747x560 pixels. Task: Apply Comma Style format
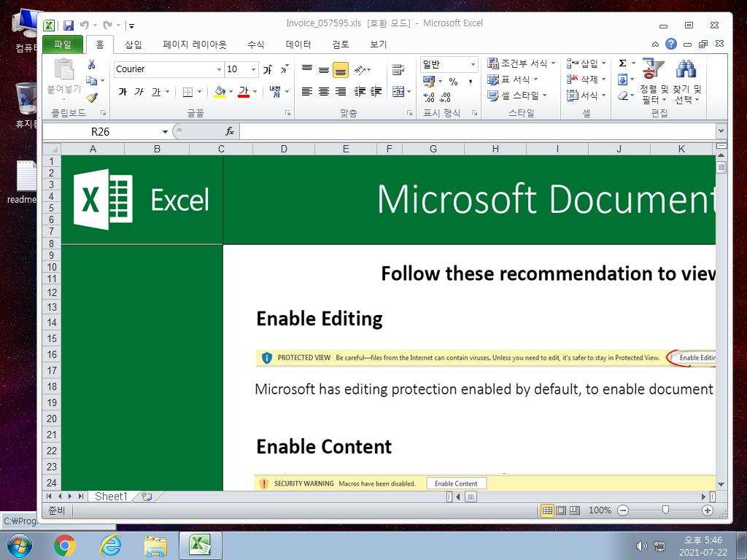471,82
